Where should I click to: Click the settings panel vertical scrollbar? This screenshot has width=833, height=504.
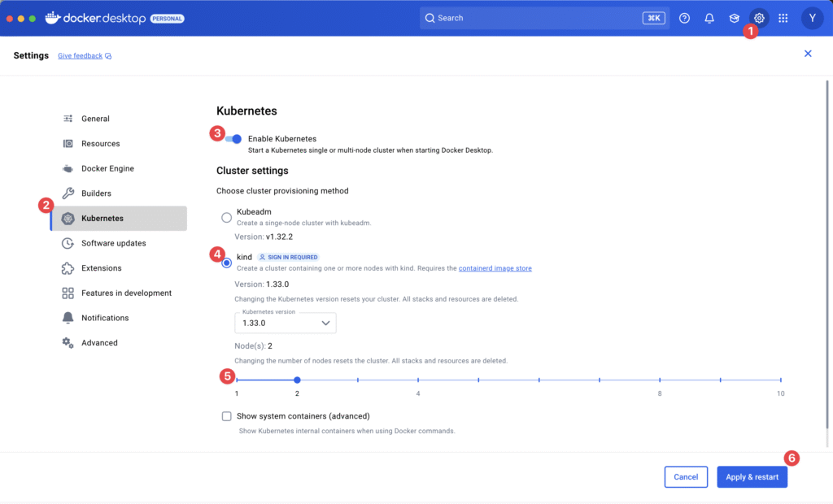(827, 255)
